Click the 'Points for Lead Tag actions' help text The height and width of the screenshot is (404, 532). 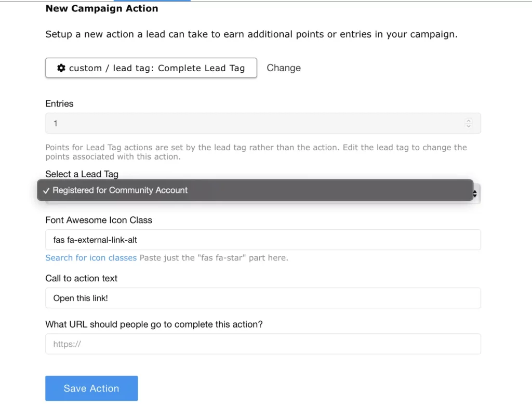tap(256, 152)
